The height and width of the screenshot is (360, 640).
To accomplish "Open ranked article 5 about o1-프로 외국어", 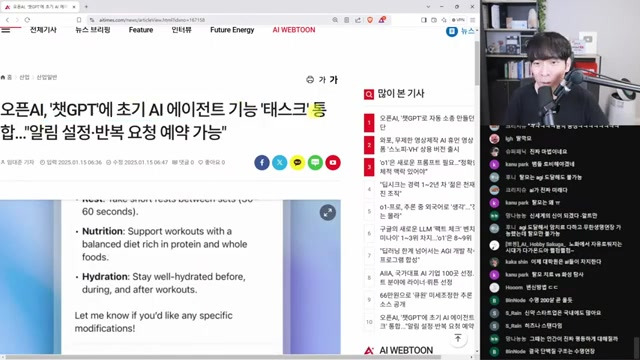I will click(x=427, y=211).
